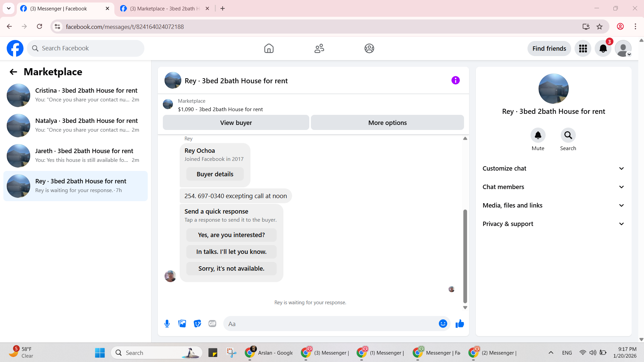644x362 pixels.
Task: Open the tab search dropdown arrow
Action: [9, 8]
